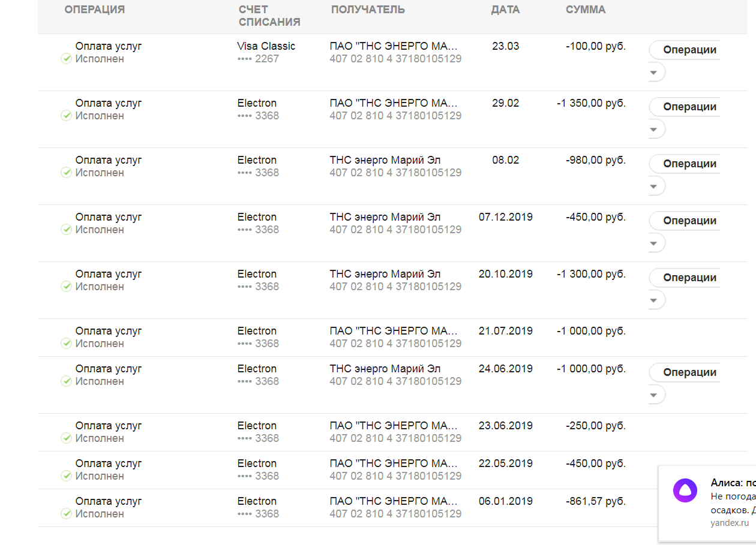Click the status checkmark on the 07.12.2019 payment
Screen dimensions: 756x545
point(67,230)
